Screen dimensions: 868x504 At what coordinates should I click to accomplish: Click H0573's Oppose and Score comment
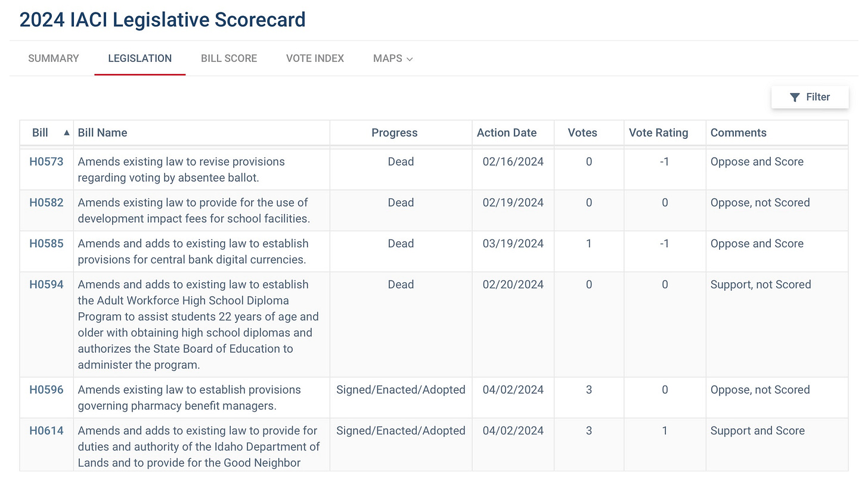pyautogui.click(x=757, y=161)
